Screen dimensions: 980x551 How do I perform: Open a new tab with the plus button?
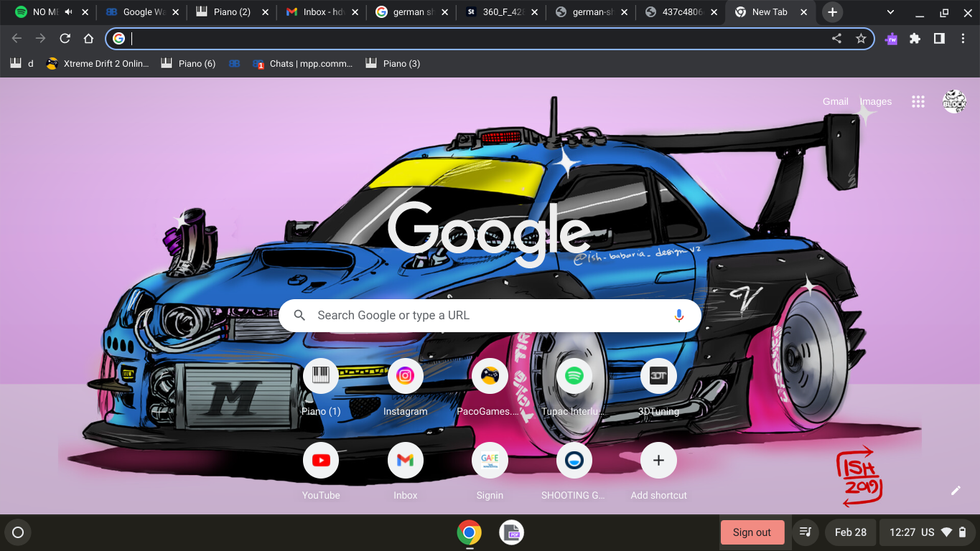point(832,12)
